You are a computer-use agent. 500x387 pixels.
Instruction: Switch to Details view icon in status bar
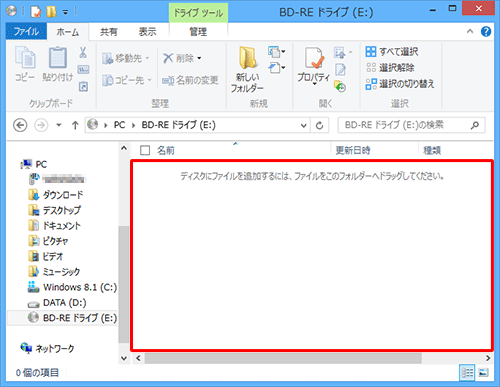click(x=467, y=372)
